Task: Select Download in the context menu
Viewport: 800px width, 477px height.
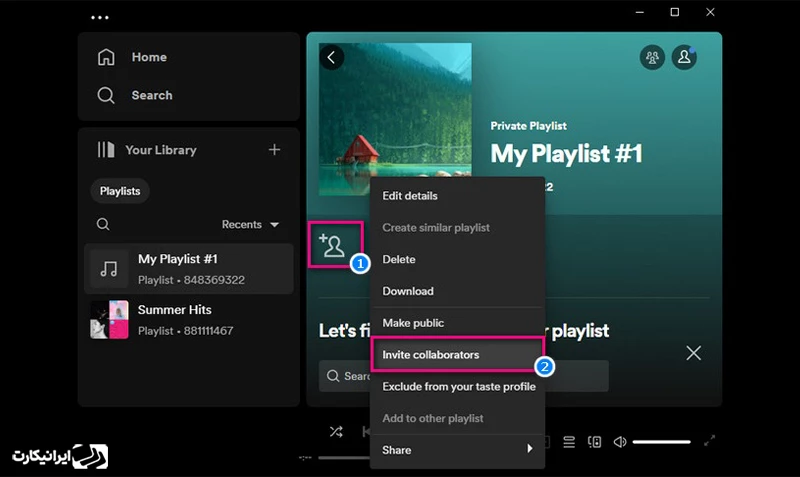Action: 457,291
